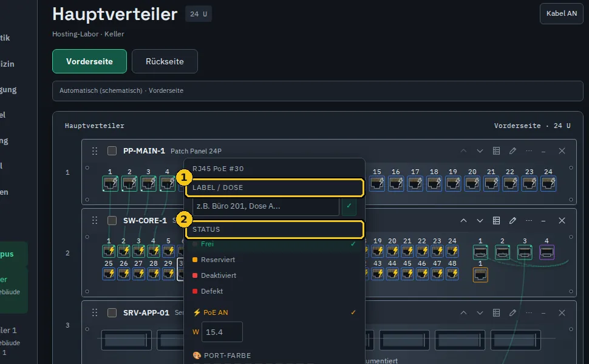Screen dimensions: 589x364
Task: Remove SRV-APP-01 with the X icon
Action: pyautogui.click(x=562, y=312)
